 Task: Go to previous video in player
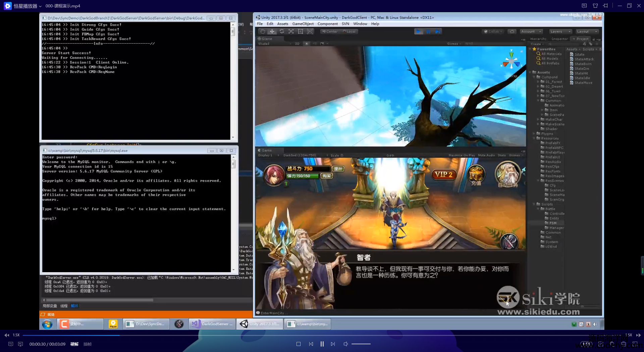(x=311, y=344)
